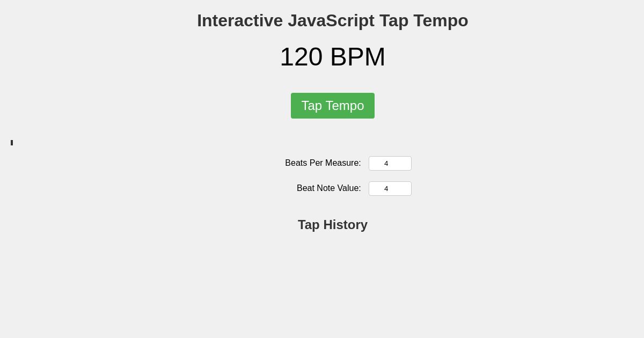The image size is (644, 338).
Task: Select the small metronome beat marker
Action: pos(11,143)
